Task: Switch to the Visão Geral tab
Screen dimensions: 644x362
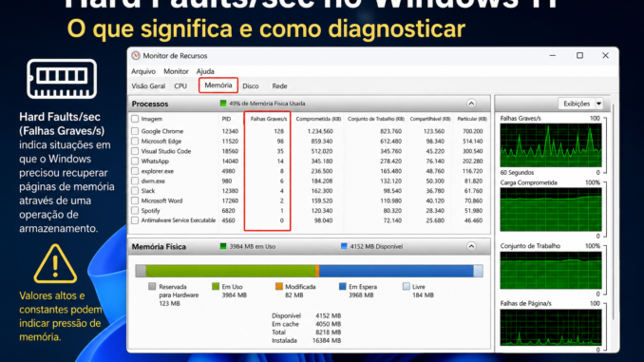Action: pyautogui.click(x=148, y=86)
